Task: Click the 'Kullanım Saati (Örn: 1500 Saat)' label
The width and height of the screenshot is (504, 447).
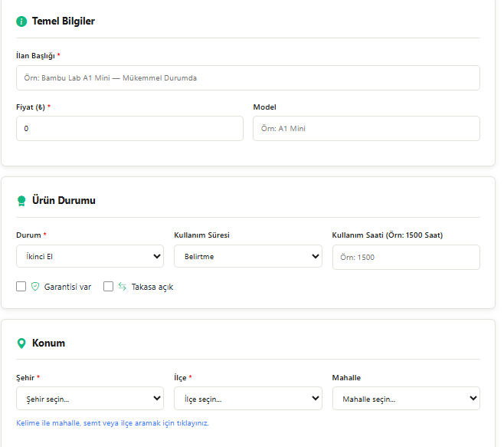Action: pyautogui.click(x=388, y=235)
